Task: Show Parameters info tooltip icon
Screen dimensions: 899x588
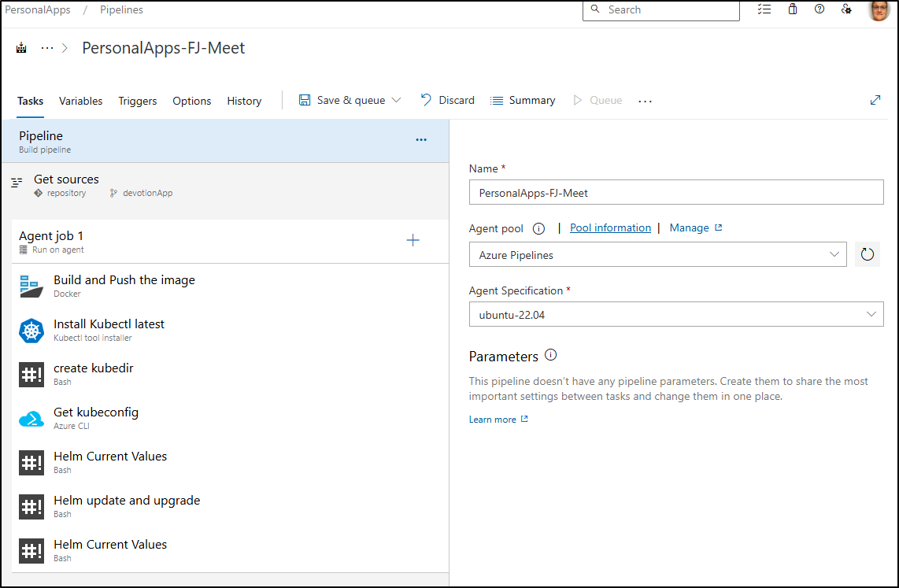Action: pyautogui.click(x=550, y=355)
